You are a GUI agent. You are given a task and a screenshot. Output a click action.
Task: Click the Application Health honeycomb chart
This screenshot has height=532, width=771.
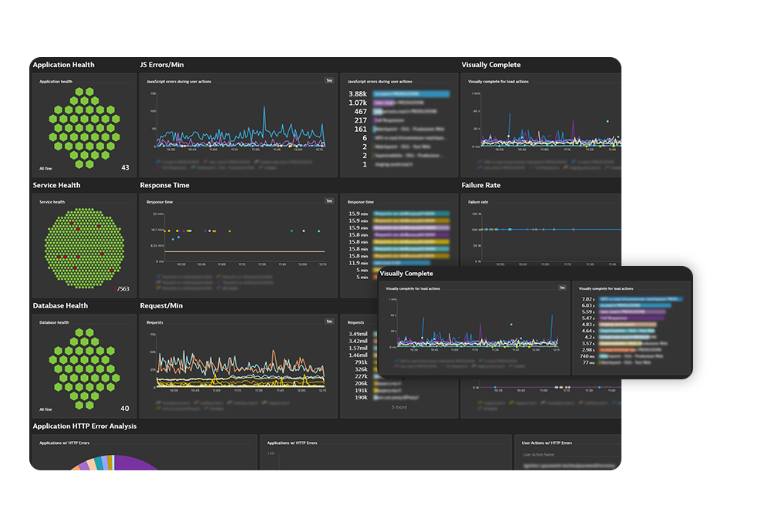[x=81, y=127]
